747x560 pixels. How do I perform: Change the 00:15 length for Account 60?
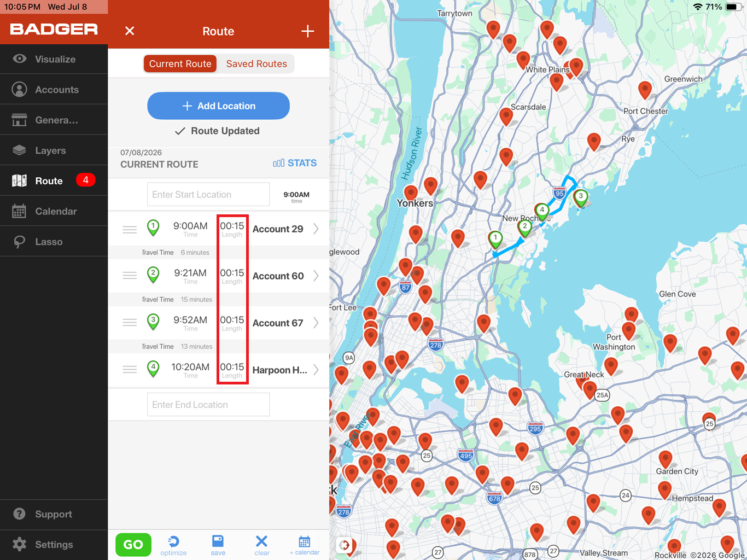(232, 276)
